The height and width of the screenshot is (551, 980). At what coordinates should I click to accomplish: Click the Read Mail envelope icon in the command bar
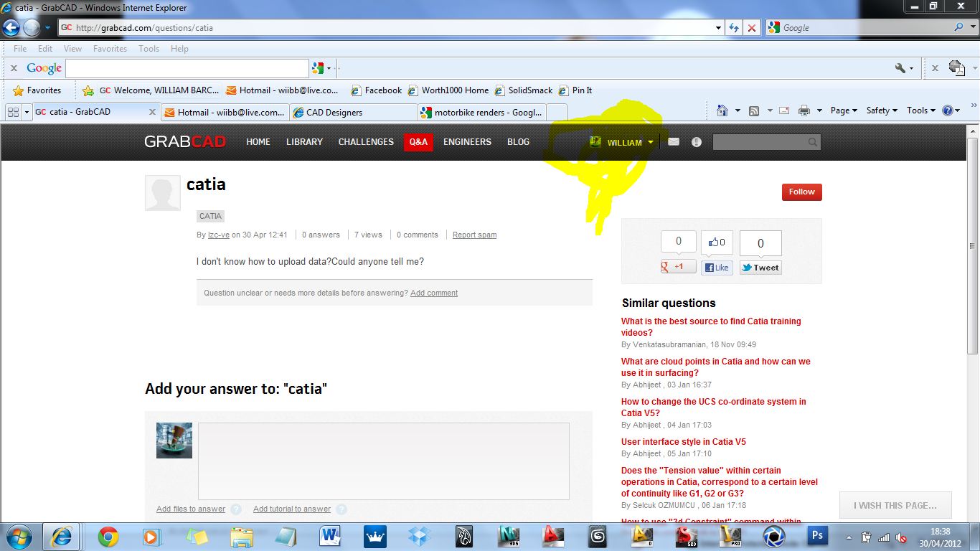784,110
